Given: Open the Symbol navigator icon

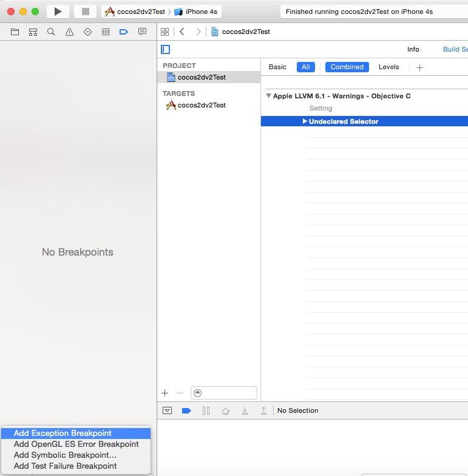Looking at the screenshot, I should [33, 32].
